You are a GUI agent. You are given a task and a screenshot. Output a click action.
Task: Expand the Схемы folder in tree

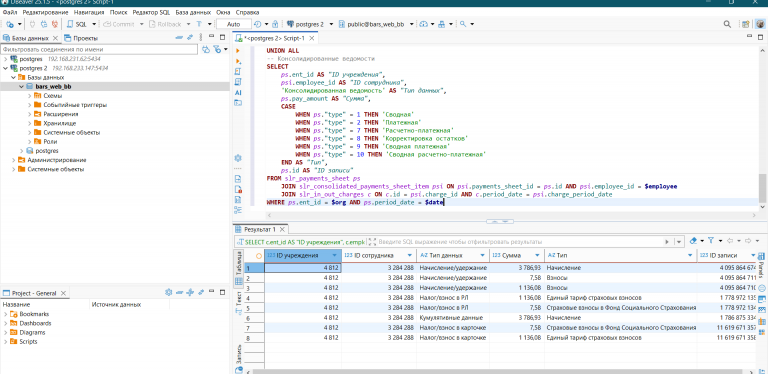(x=30, y=96)
